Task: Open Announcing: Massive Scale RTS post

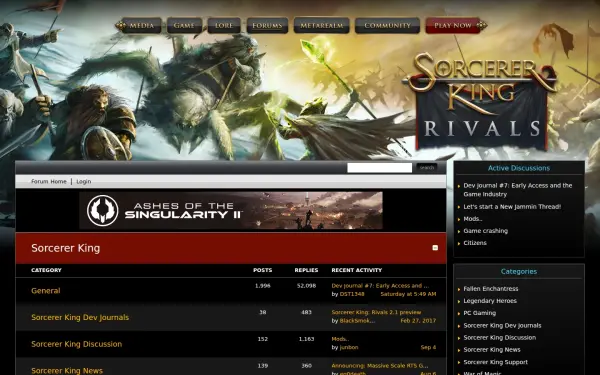Action: click(x=380, y=366)
